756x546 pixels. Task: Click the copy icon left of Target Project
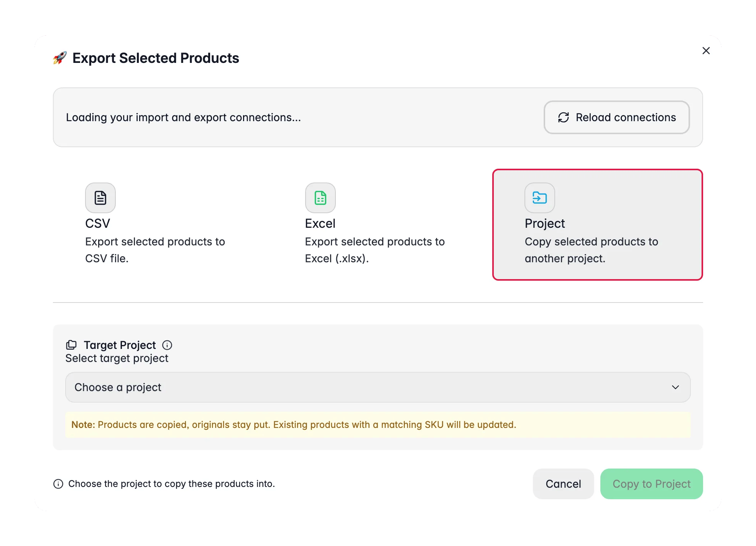(x=71, y=345)
